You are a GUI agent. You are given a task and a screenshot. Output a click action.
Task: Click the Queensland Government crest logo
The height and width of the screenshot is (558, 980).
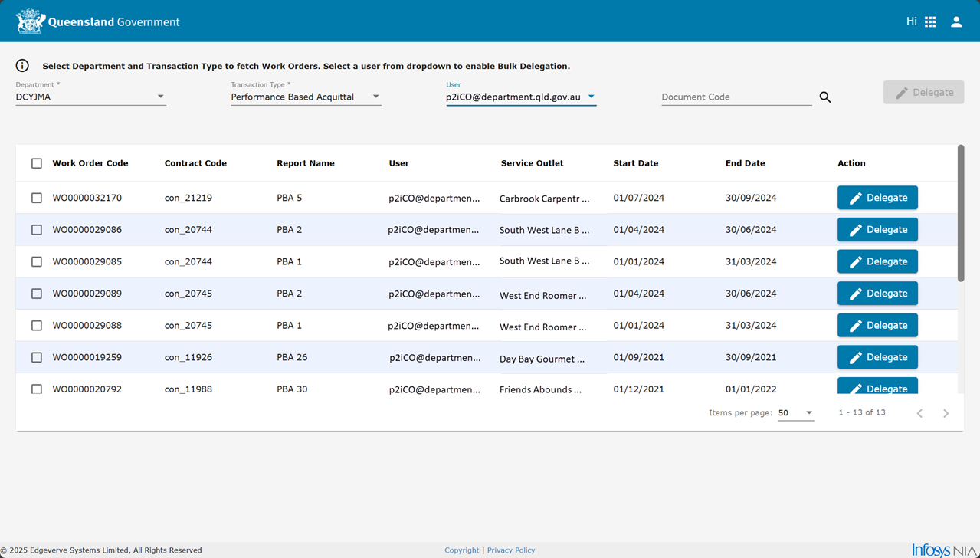click(x=31, y=21)
